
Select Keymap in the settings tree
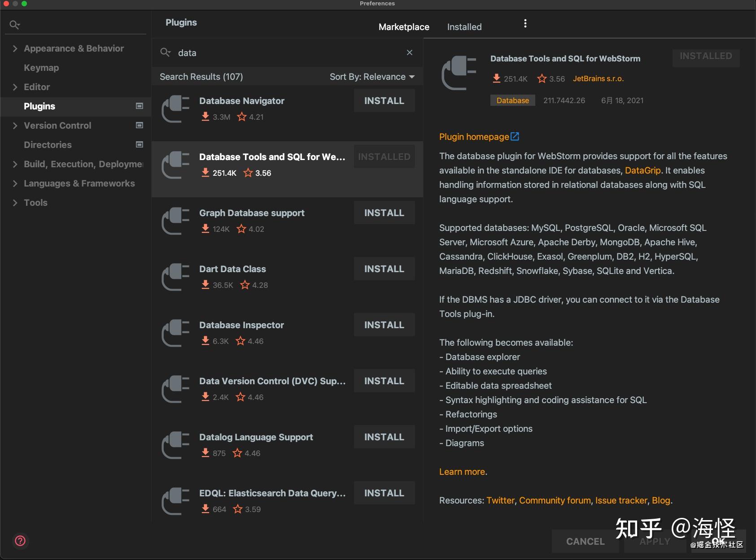(41, 68)
